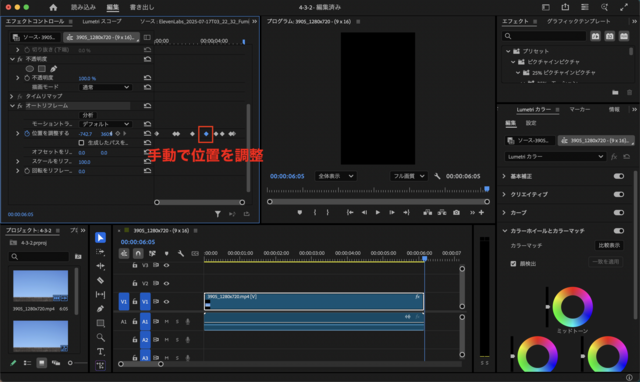
Task: Toggle V1 track visibility eye
Action: [x=166, y=302]
